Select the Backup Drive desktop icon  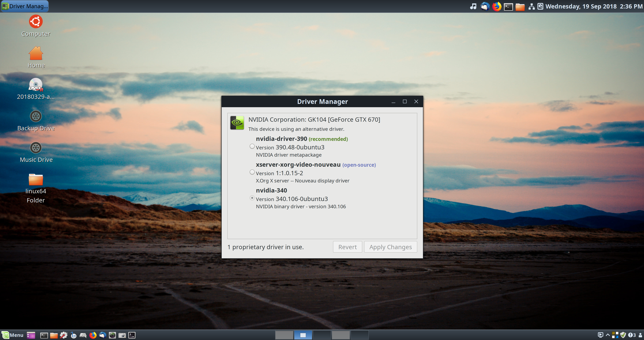coord(36,121)
